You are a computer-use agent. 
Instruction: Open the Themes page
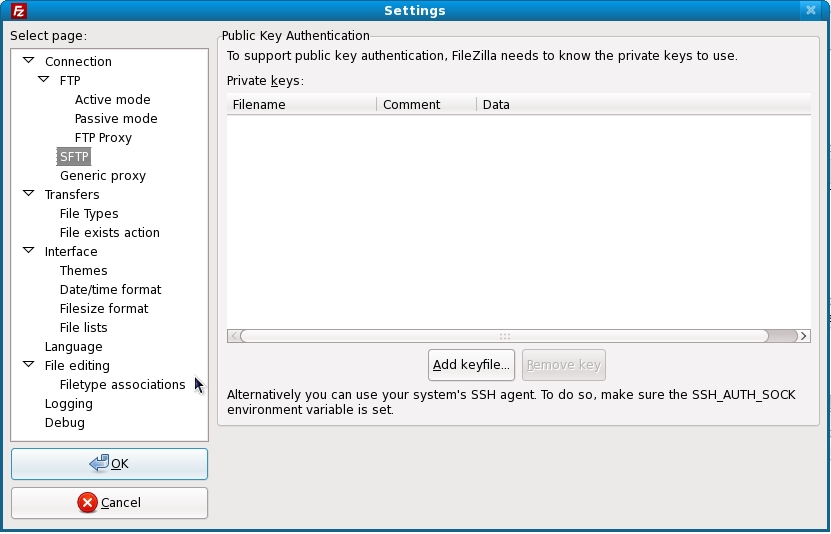83,271
